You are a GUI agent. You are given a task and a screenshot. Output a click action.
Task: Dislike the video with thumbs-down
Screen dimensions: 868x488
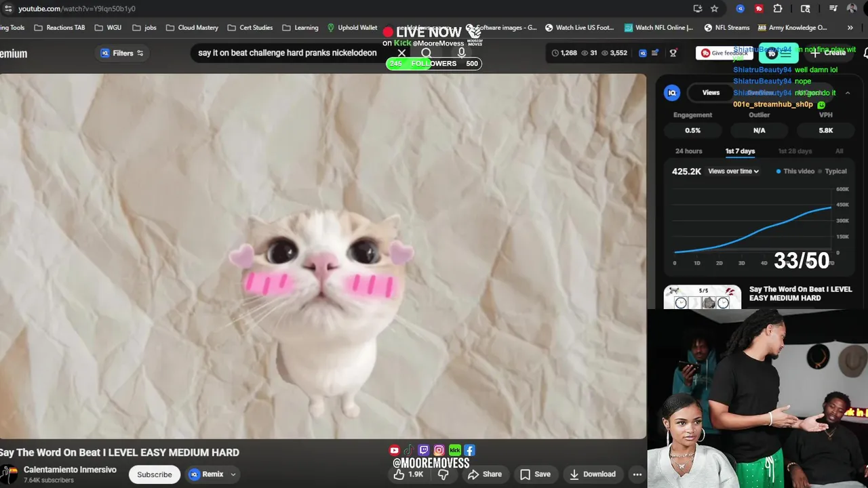(x=443, y=474)
